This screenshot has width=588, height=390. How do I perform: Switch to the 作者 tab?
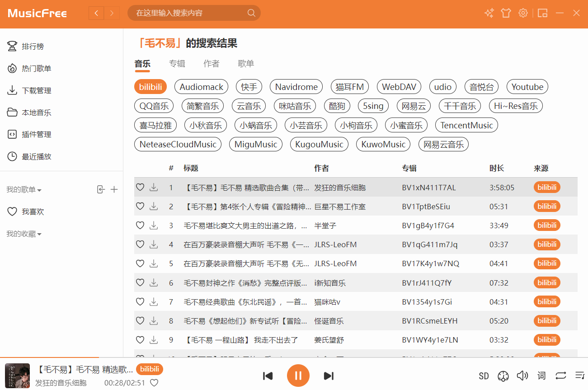212,64
